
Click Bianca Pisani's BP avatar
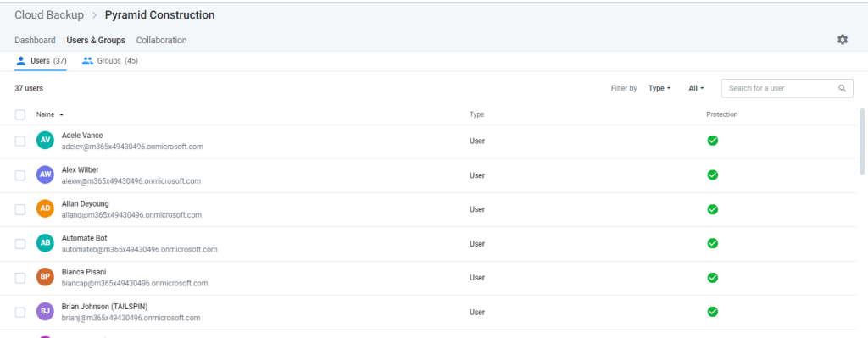coord(46,278)
